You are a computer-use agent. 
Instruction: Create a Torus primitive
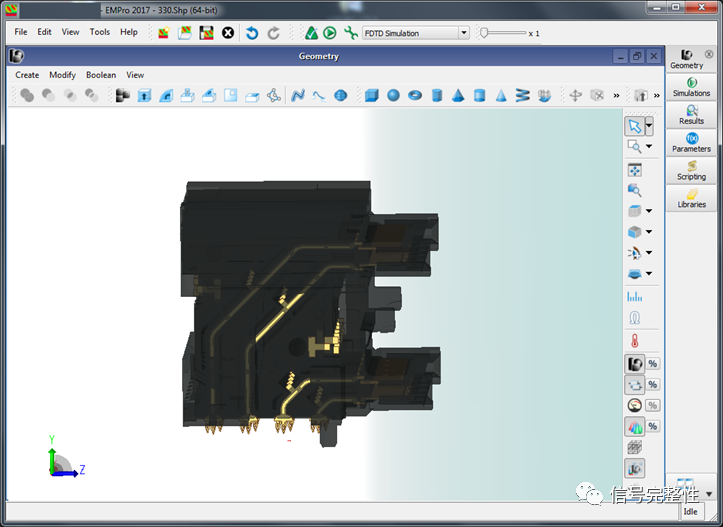point(415,95)
